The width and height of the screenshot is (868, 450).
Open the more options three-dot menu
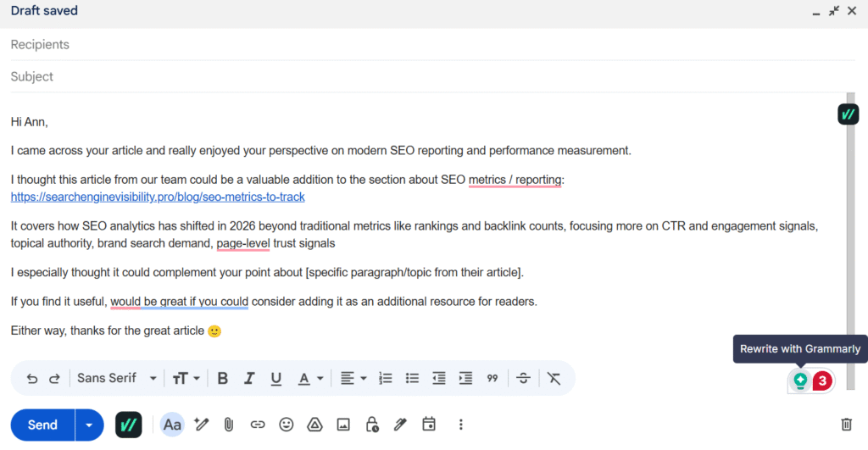[460, 425]
